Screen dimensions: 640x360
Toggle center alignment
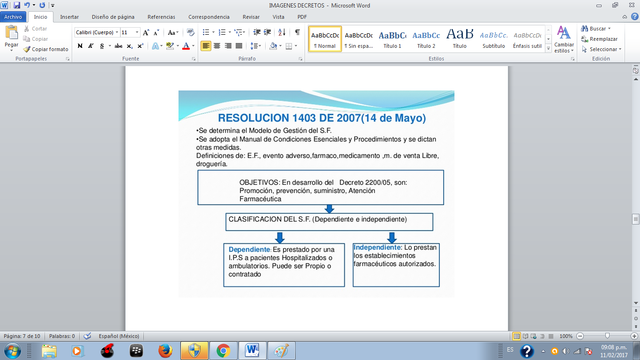(217, 46)
